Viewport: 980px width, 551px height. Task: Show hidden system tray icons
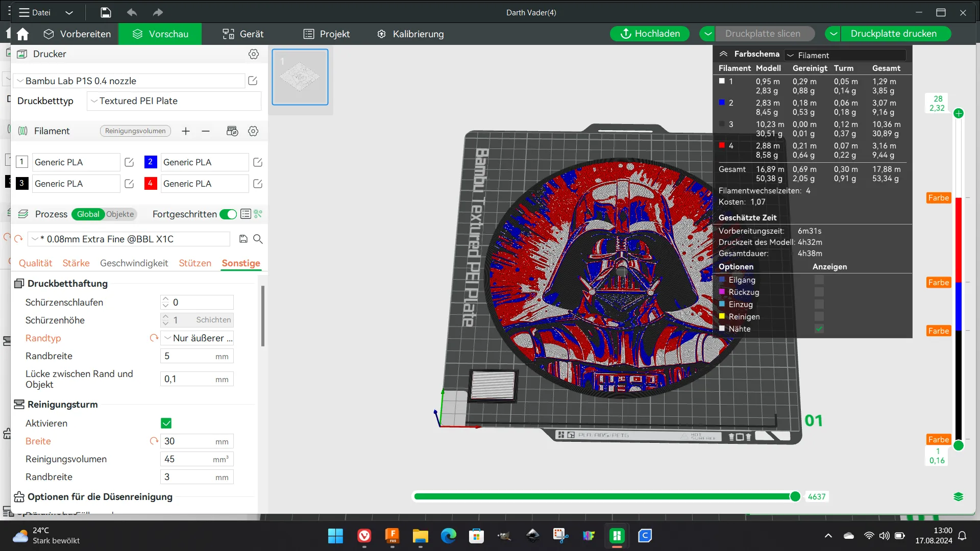click(828, 536)
